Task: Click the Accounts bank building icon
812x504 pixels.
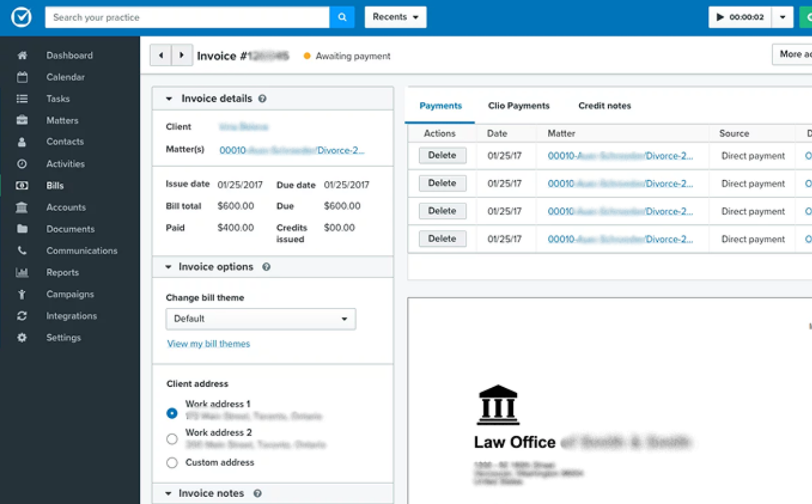Action: (x=22, y=208)
